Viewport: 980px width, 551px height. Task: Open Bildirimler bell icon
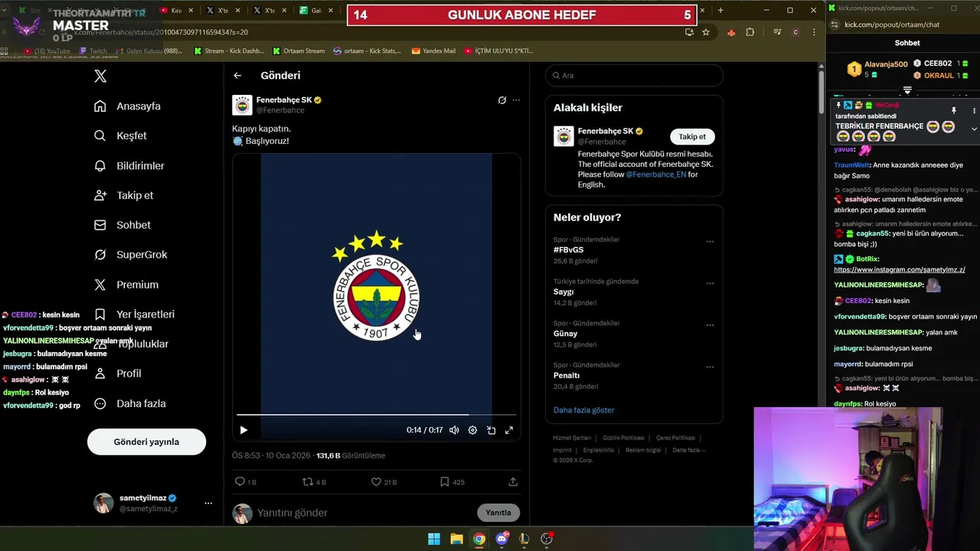[x=100, y=165]
